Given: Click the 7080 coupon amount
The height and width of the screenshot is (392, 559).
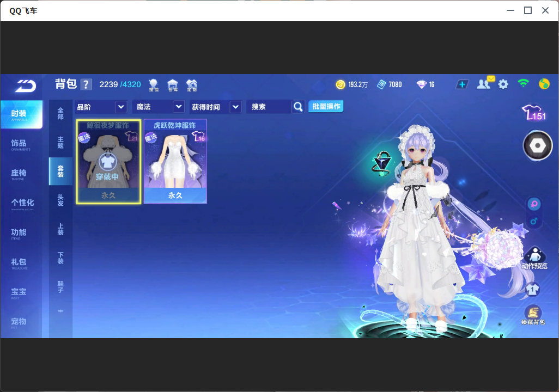Looking at the screenshot, I should (x=395, y=84).
